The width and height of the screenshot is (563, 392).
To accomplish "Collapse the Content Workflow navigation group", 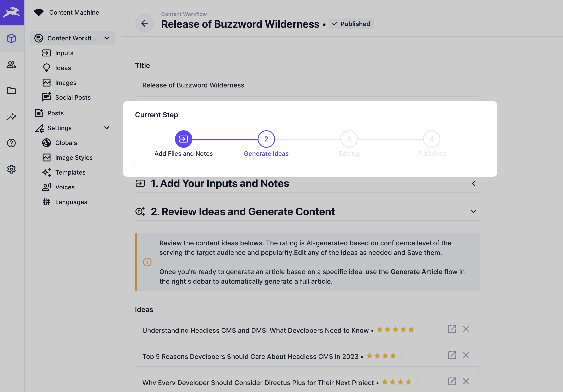I will (x=107, y=38).
